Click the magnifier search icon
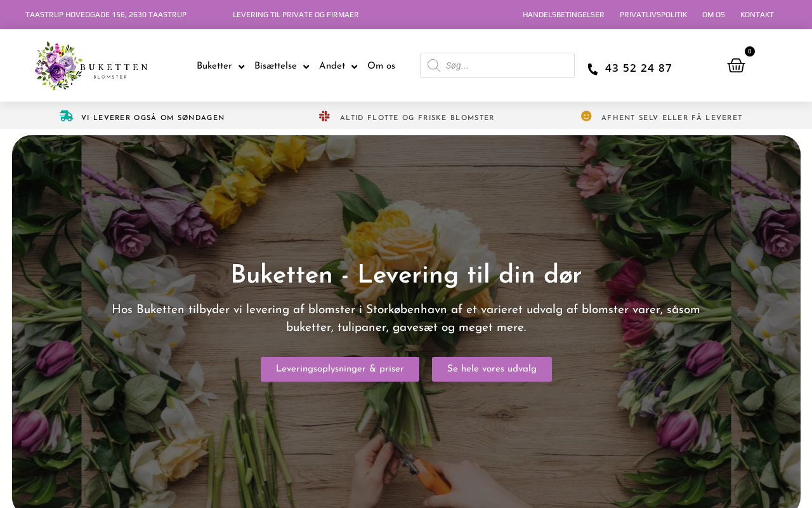The height and width of the screenshot is (508, 812). click(x=433, y=65)
